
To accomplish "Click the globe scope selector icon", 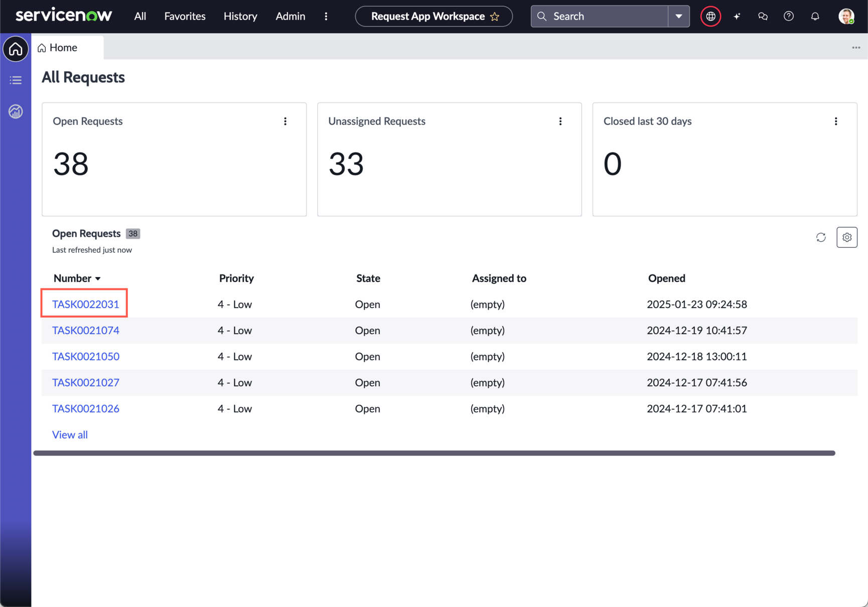I will click(x=710, y=17).
